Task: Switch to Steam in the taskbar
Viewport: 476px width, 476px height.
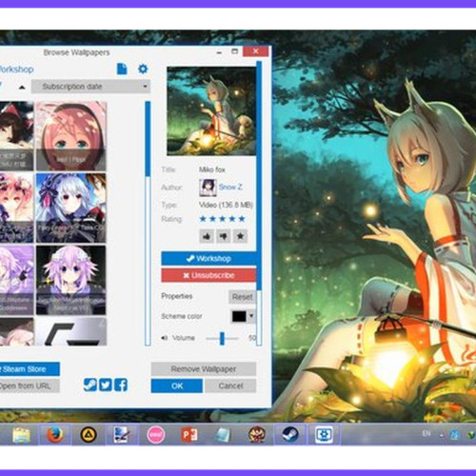Action: click(x=290, y=435)
